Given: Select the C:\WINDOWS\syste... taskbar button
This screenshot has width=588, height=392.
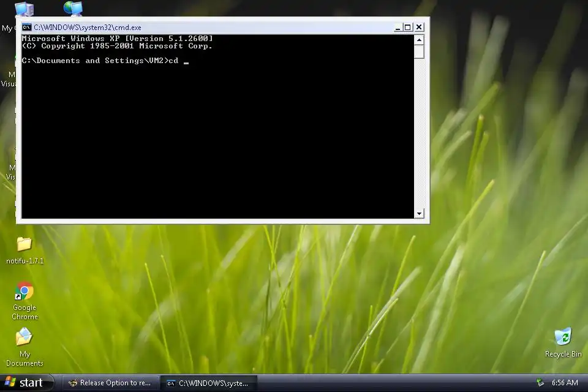Looking at the screenshot, I should [x=208, y=383].
